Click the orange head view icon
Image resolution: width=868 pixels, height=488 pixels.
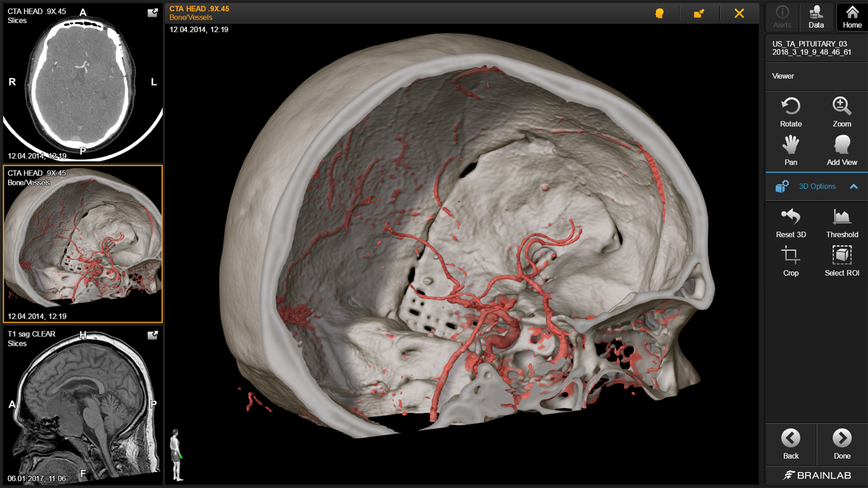660,13
